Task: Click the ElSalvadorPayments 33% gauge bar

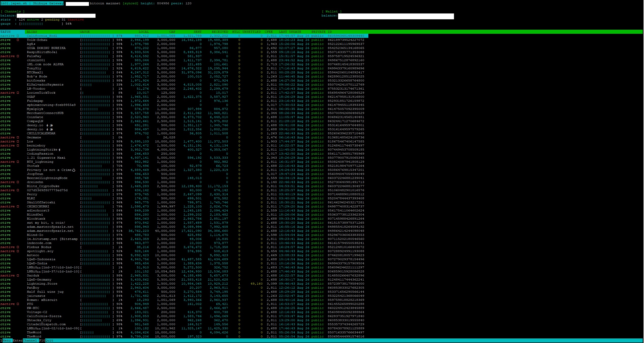Action: pos(97,85)
